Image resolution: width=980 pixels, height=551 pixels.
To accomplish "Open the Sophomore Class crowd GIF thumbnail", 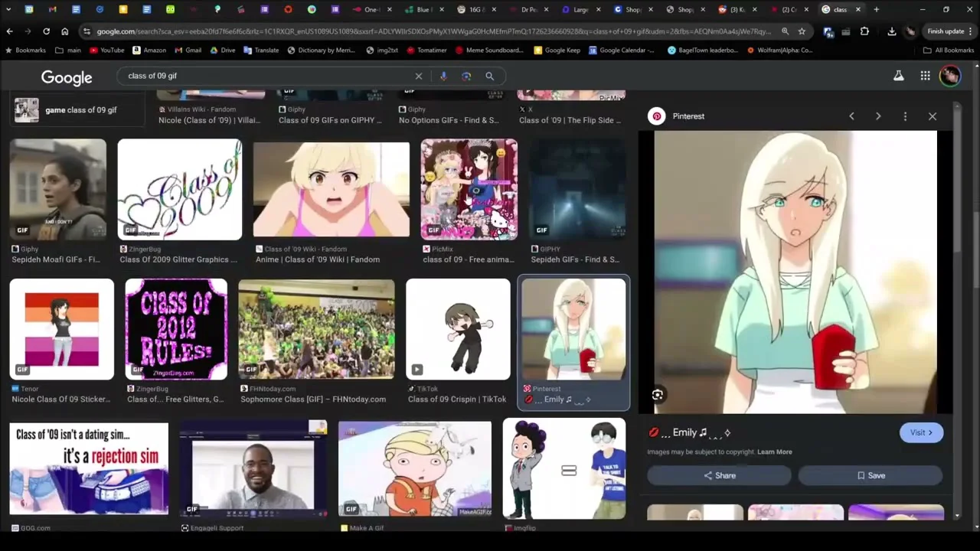I will click(x=316, y=329).
